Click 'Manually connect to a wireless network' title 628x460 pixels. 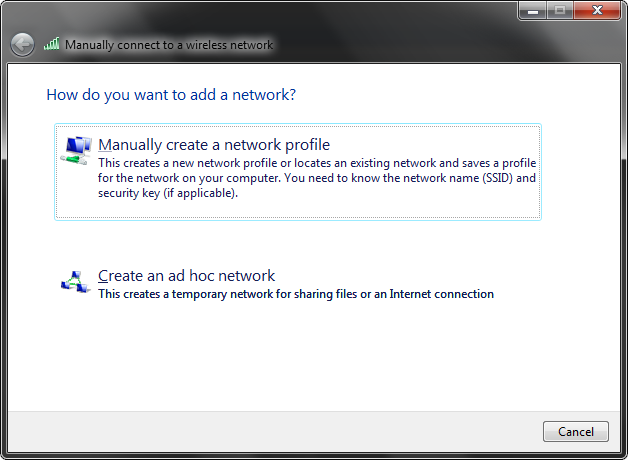(x=169, y=45)
